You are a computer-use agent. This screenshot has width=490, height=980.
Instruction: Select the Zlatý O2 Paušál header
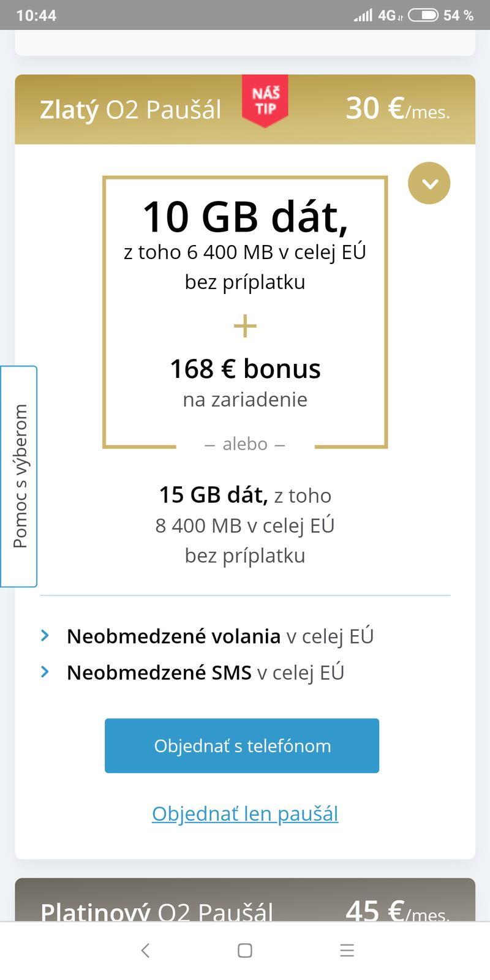pos(130,110)
